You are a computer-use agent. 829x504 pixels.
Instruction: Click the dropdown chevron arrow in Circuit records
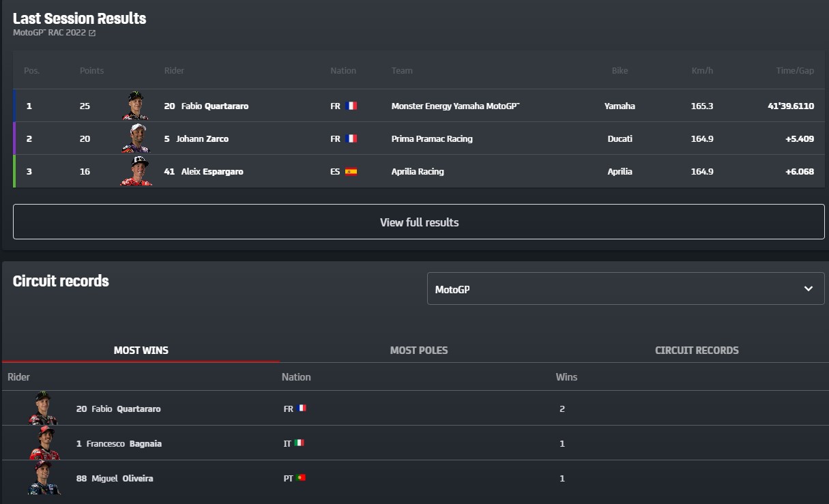coord(809,288)
